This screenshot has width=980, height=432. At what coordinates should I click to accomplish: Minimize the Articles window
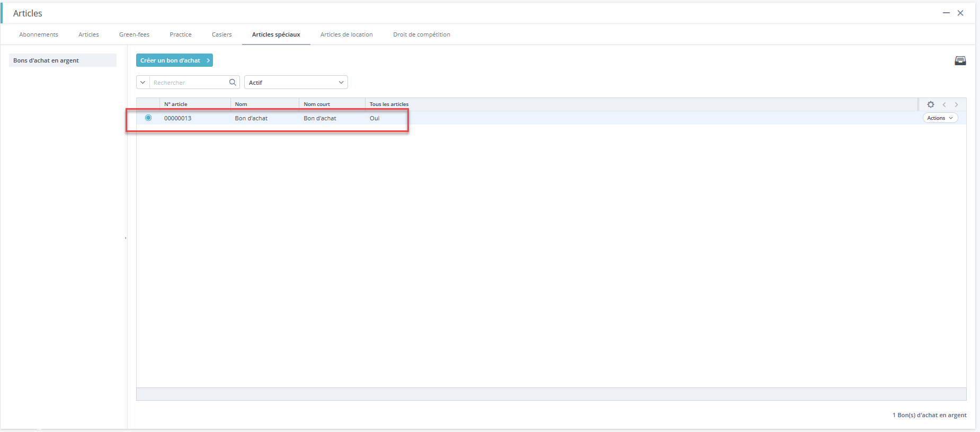pyautogui.click(x=946, y=13)
